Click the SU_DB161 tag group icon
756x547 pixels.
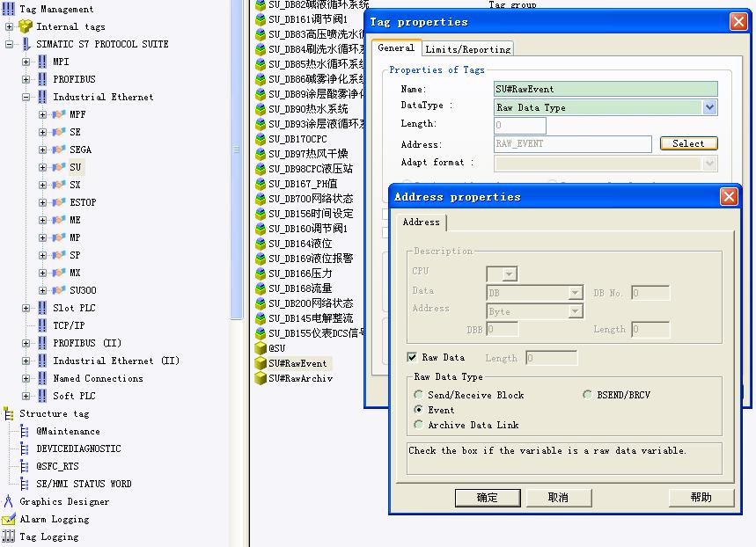click(261, 19)
